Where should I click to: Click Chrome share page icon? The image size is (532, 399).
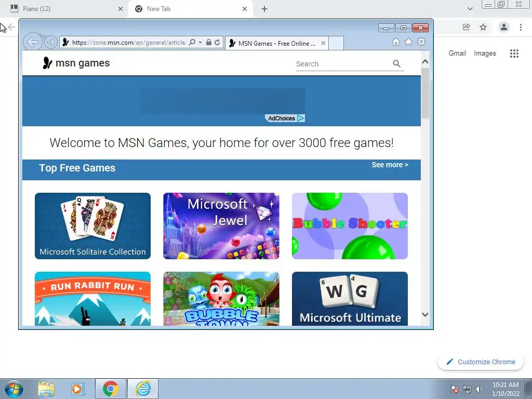click(467, 27)
